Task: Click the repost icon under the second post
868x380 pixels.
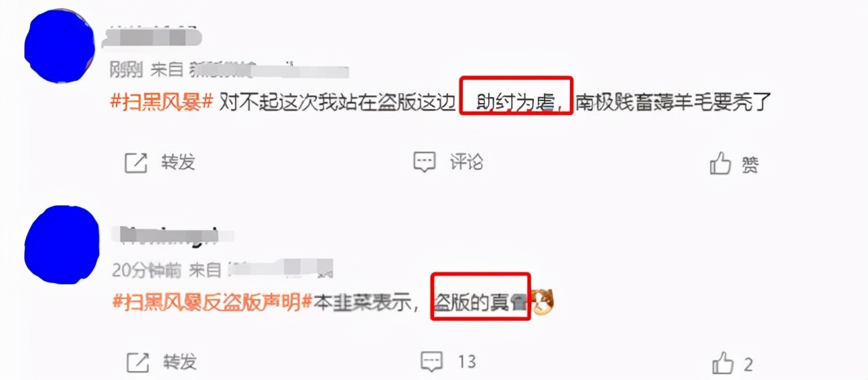Action: click(137, 363)
